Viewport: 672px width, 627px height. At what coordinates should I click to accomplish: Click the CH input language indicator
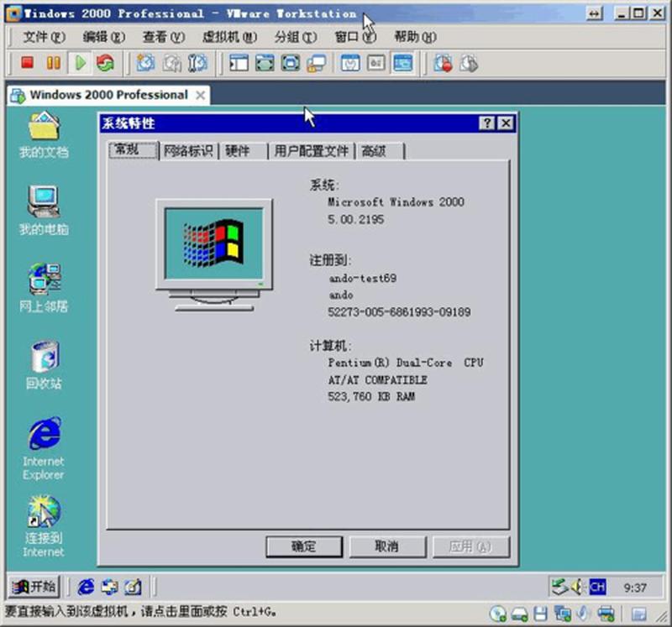pyautogui.click(x=597, y=587)
